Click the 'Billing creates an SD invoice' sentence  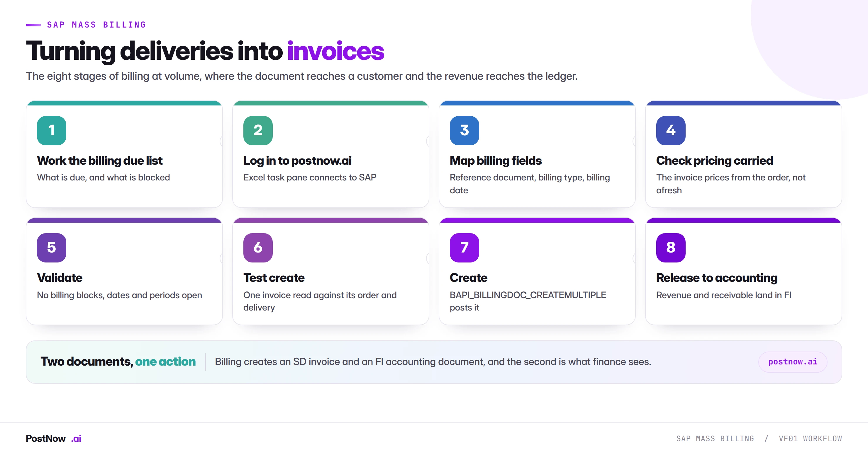433,362
